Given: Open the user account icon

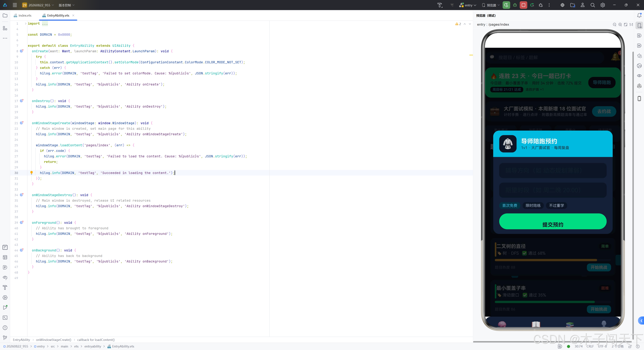Looking at the screenshot, I should click(x=583, y=5).
